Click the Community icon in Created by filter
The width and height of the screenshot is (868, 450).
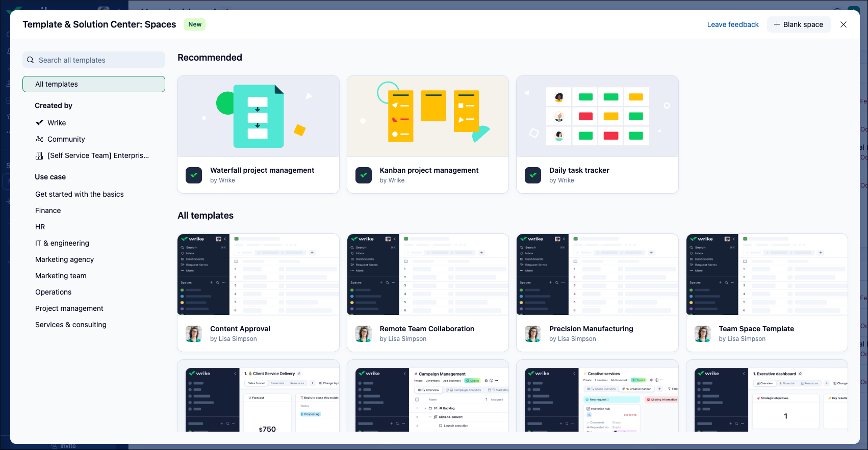(x=39, y=139)
